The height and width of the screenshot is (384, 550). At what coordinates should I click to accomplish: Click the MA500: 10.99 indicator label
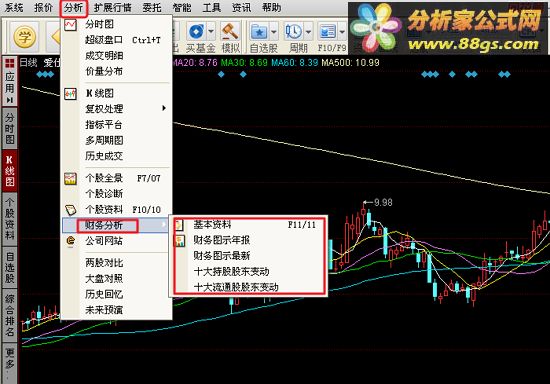350,63
